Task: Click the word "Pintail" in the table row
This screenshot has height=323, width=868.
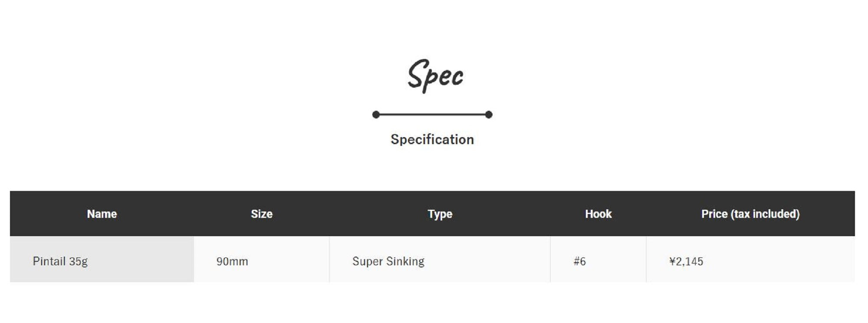Action: [49, 261]
